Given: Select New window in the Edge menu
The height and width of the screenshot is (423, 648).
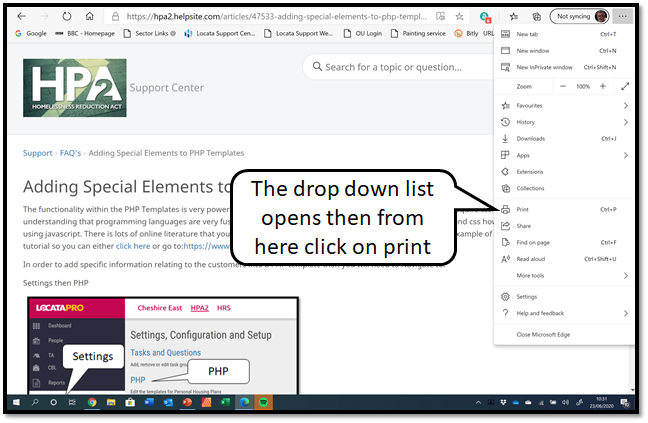Looking at the screenshot, I should 564,51.
